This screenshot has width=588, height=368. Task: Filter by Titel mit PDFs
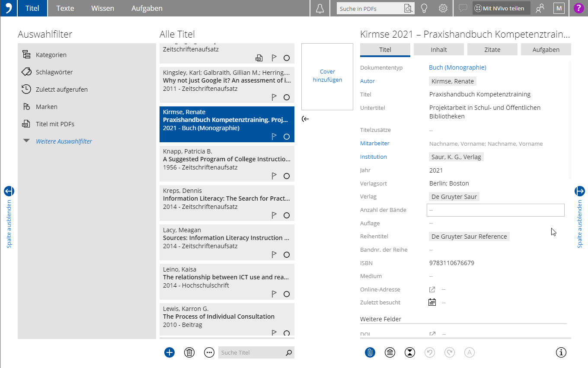click(x=55, y=124)
